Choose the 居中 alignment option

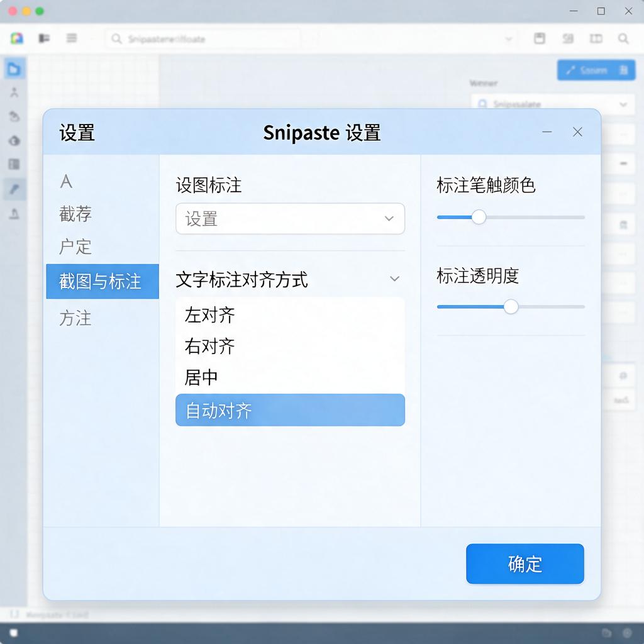pyautogui.click(x=290, y=377)
